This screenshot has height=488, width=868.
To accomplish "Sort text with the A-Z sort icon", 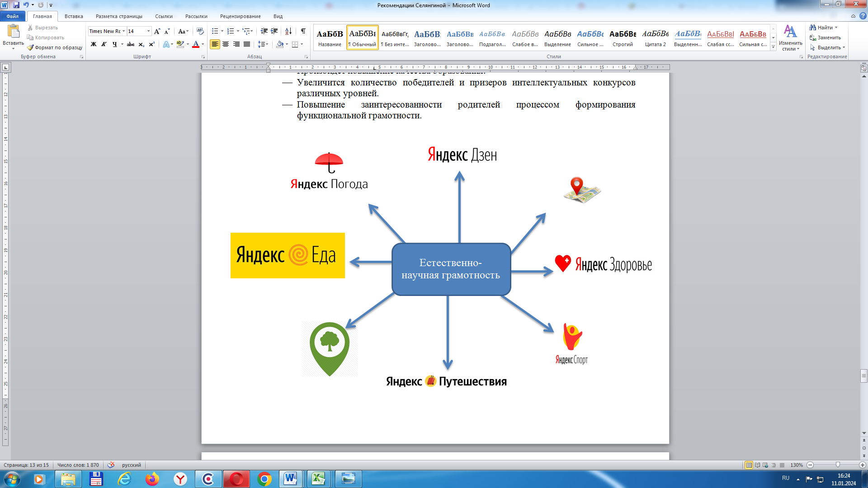I will (x=288, y=31).
